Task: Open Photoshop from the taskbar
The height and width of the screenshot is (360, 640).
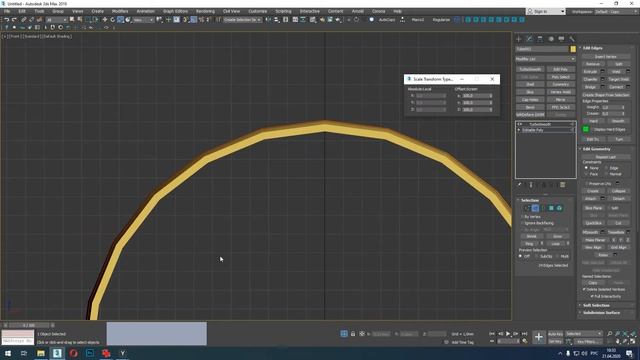Action: pos(90,353)
